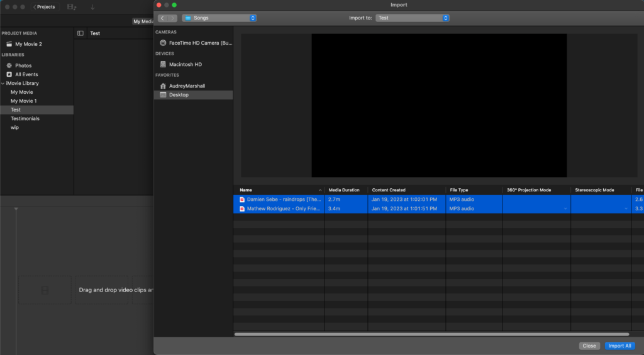Screen dimensions: 644x355
Task: Select AudreyMarshall in Favorites
Action: pos(187,86)
